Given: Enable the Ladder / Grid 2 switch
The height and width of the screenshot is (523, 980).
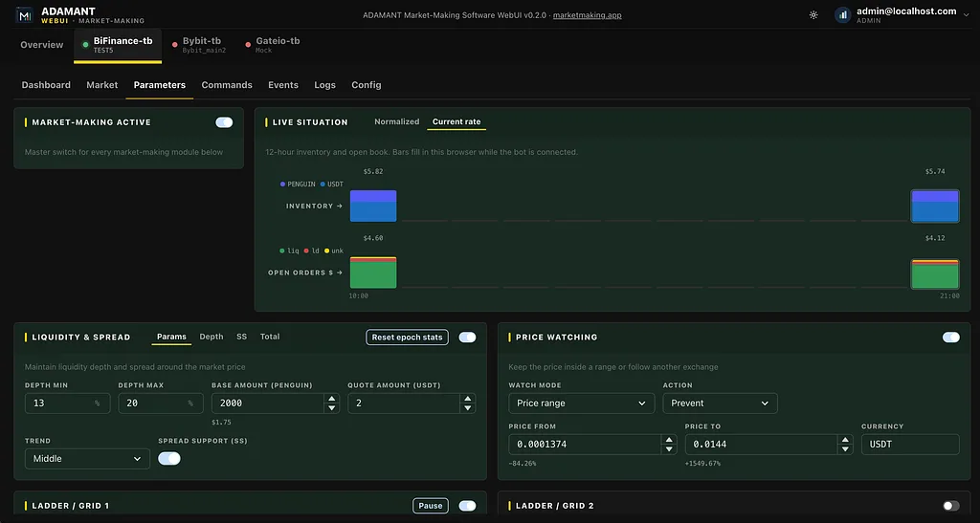Looking at the screenshot, I should click(x=951, y=506).
